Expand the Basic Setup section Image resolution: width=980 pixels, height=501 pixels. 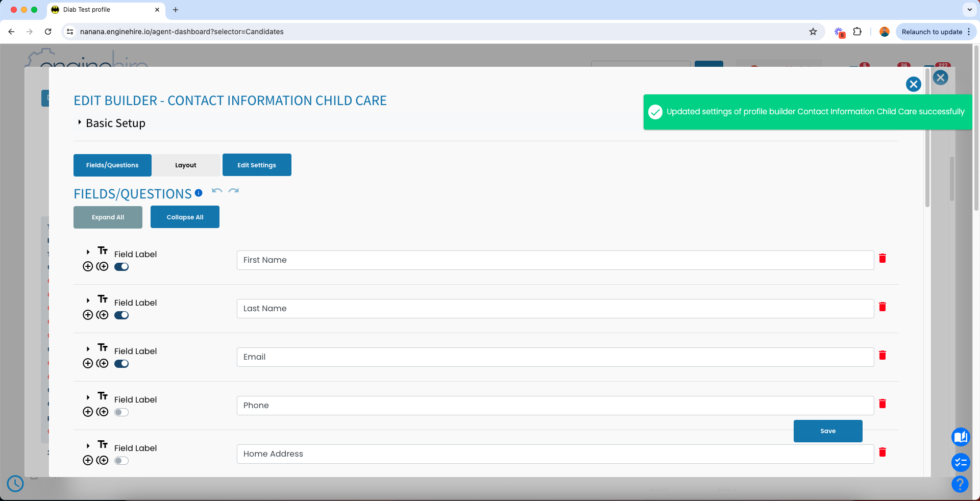[80, 122]
